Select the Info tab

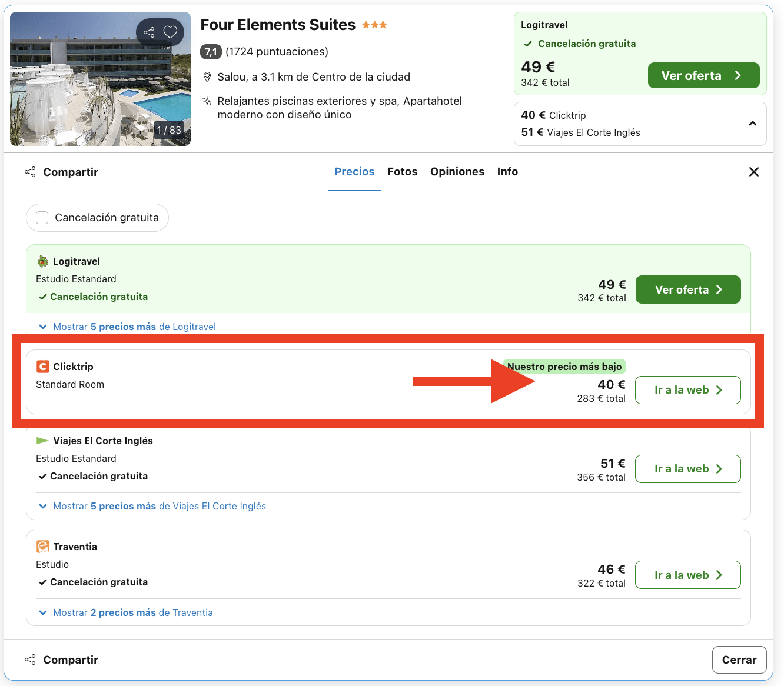coord(507,172)
